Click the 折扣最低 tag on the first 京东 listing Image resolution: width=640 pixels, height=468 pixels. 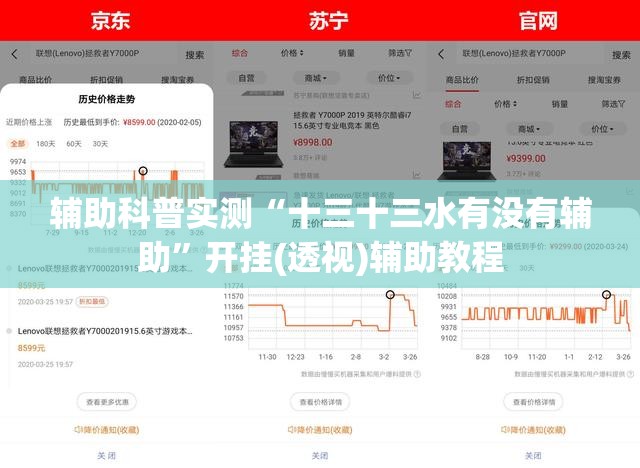92,302
